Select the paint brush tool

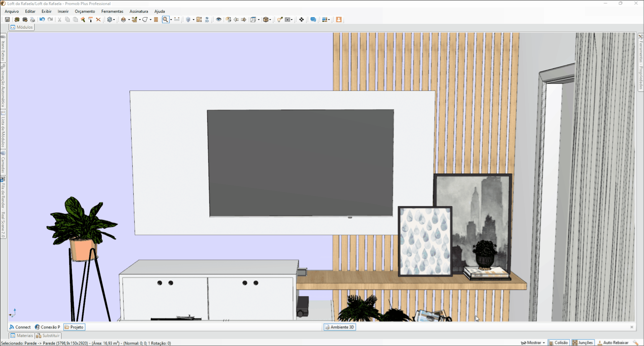(83, 20)
